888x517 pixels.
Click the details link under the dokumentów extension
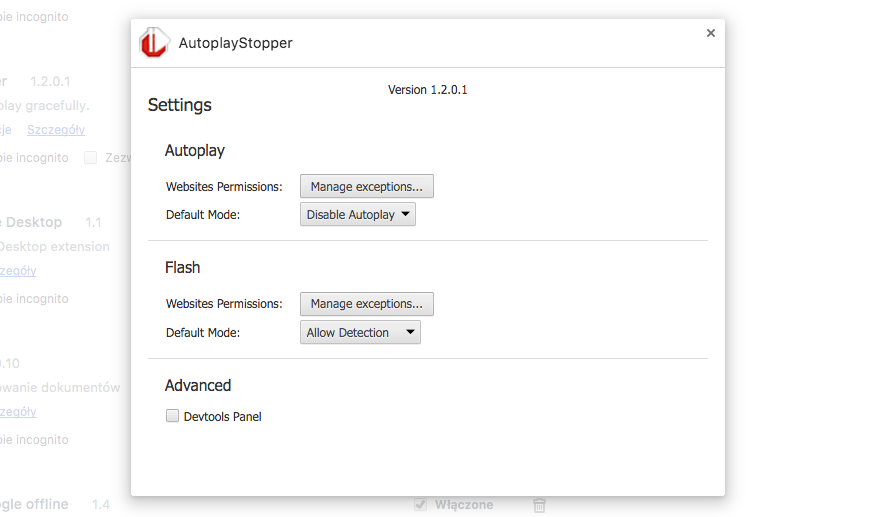click(20, 411)
